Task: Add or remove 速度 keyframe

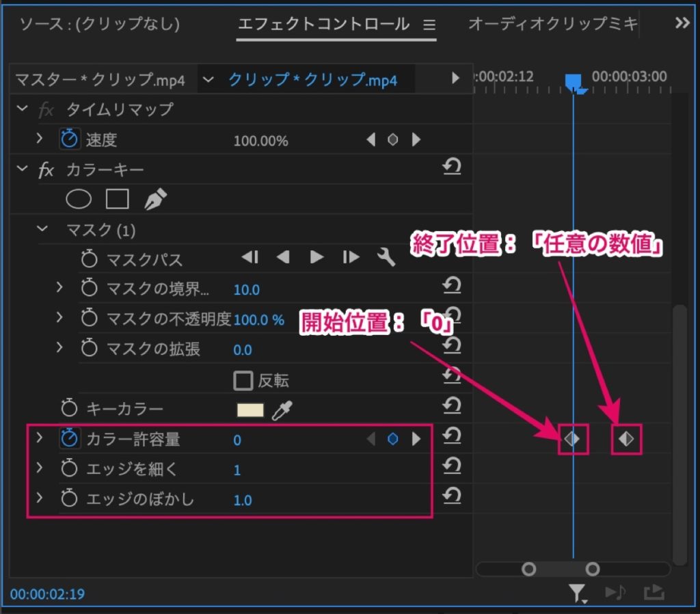Action: (x=393, y=139)
